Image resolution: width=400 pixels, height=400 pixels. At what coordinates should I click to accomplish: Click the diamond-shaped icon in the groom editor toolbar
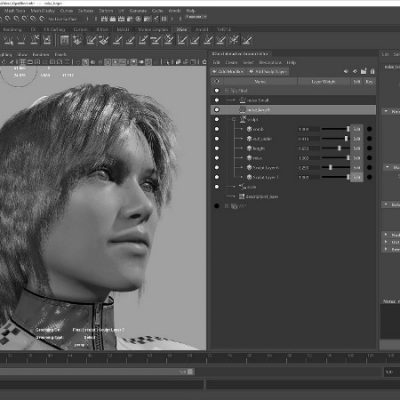pos(355,71)
